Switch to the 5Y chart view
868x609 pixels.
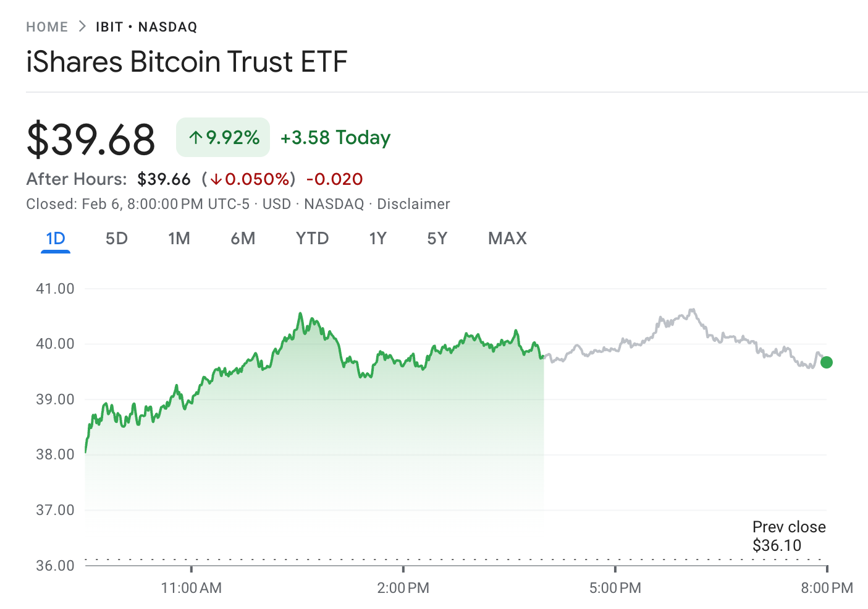(x=437, y=238)
